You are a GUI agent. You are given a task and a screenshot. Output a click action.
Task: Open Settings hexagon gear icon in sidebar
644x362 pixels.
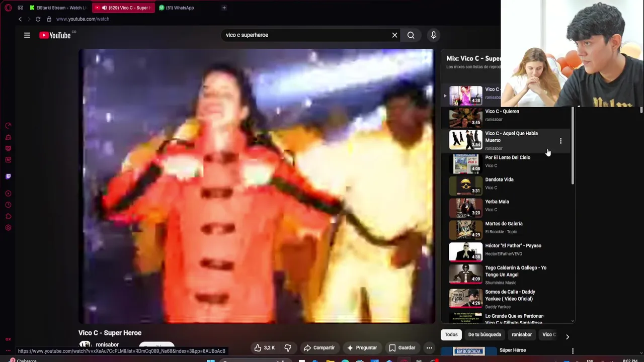8,228
